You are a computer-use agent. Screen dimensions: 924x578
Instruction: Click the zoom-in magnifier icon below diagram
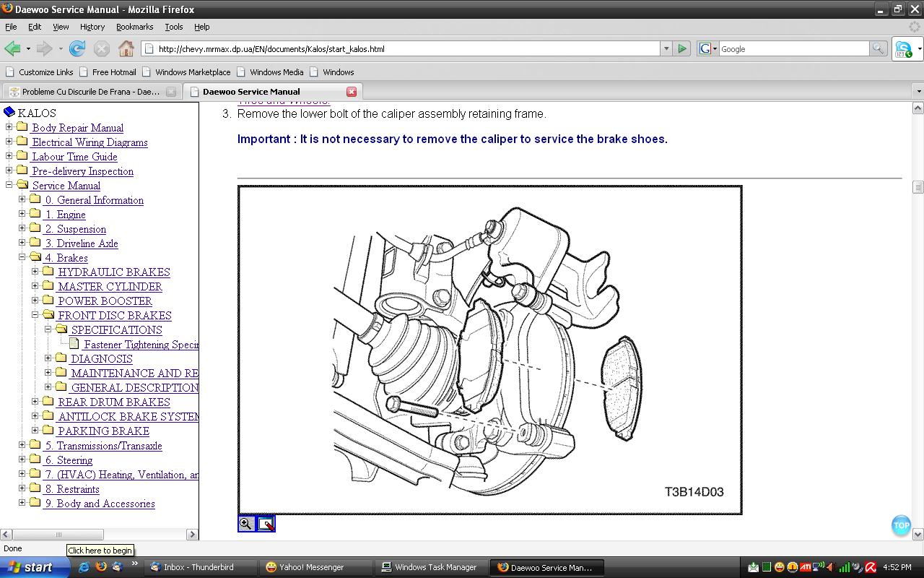point(246,524)
